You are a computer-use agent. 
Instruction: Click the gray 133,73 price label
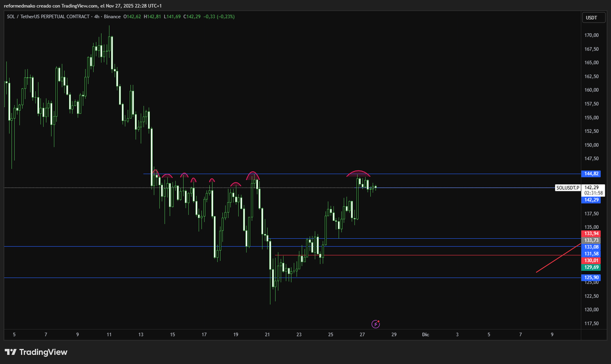click(x=591, y=240)
